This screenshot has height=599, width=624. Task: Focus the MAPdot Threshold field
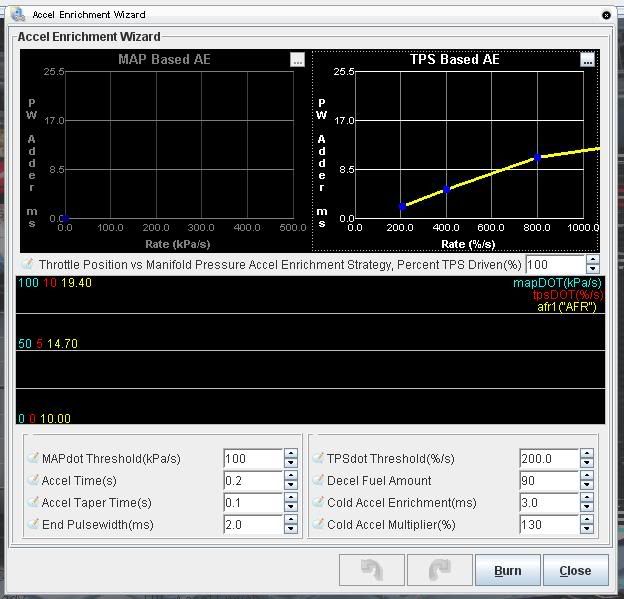click(253, 459)
